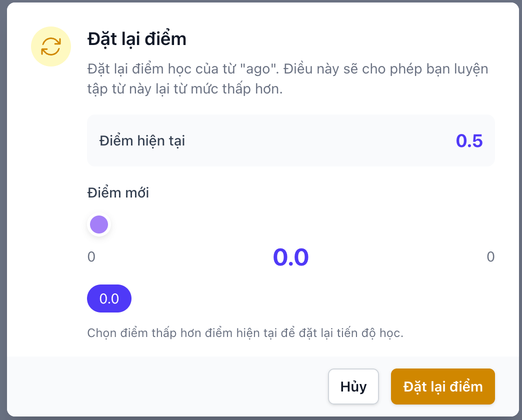
Task: Click the Điểm mới label
Action: (x=118, y=192)
